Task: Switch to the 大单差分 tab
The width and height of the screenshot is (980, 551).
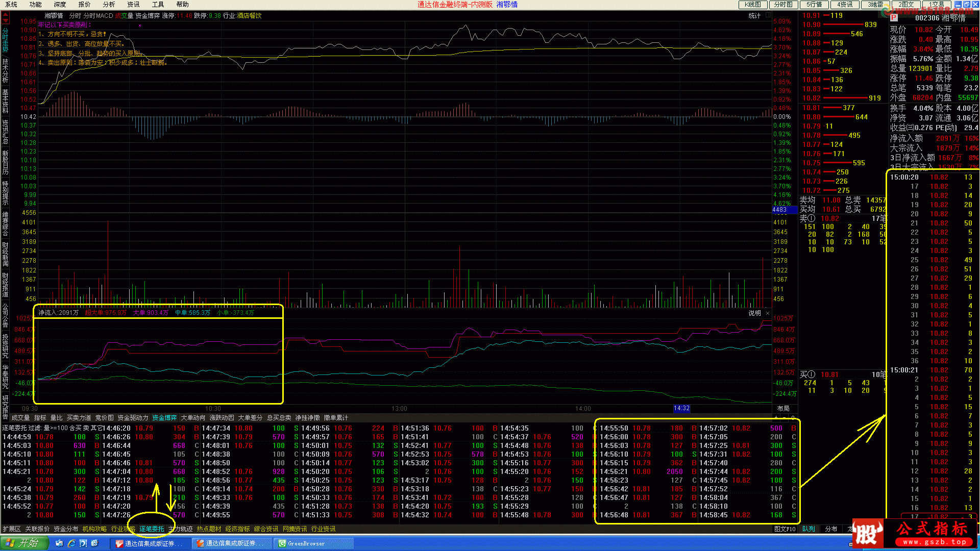Action: (x=250, y=418)
